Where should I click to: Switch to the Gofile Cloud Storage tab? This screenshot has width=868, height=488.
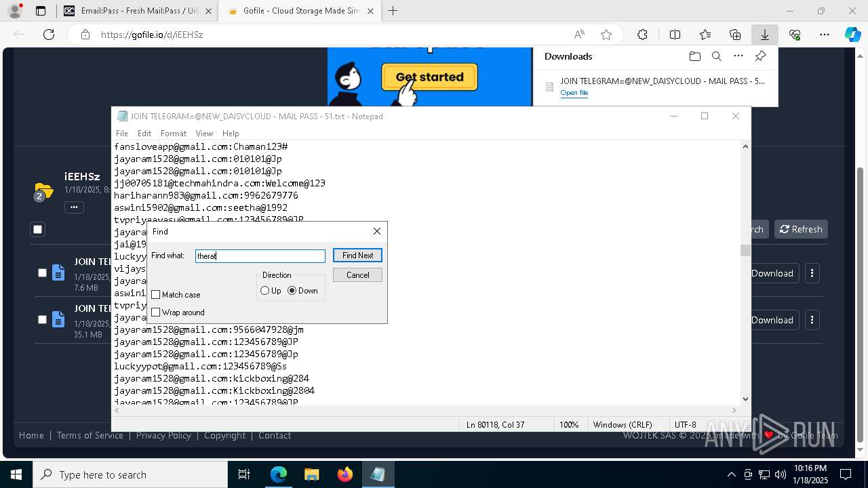[x=301, y=11]
